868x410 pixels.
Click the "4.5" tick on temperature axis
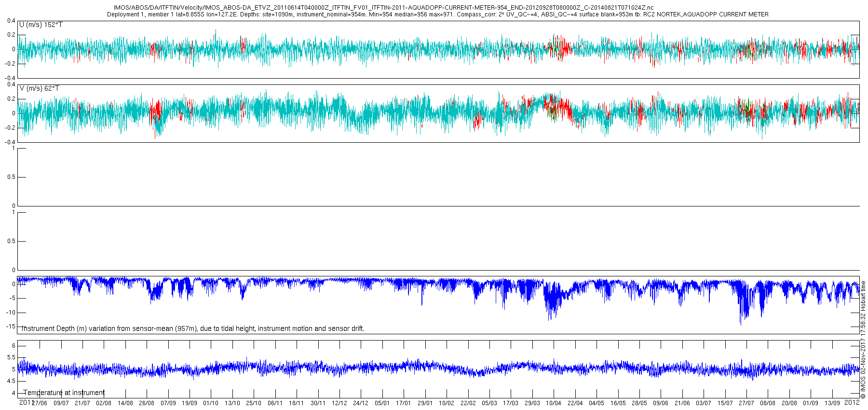(x=11, y=381)
